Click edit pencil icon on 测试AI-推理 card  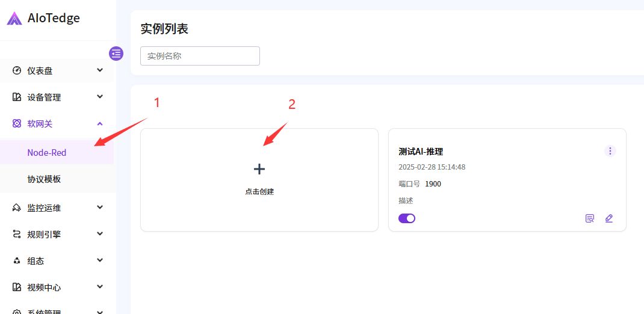click(609, 218)
